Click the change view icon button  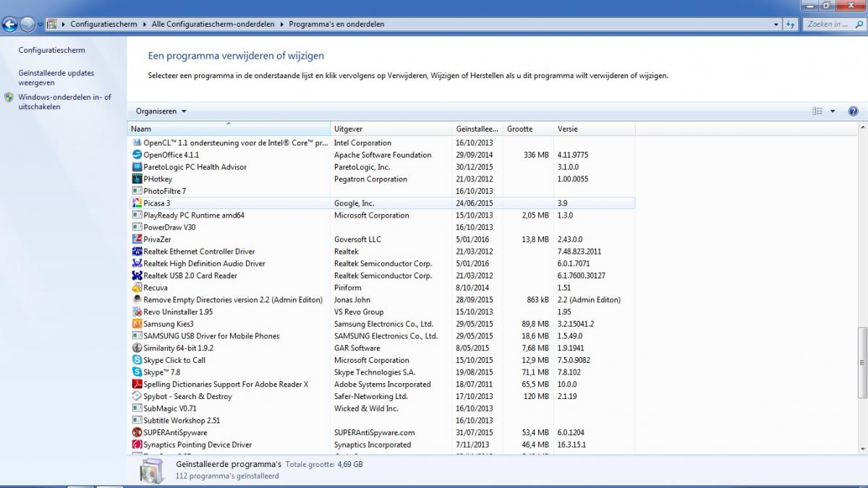pos(818,111)
